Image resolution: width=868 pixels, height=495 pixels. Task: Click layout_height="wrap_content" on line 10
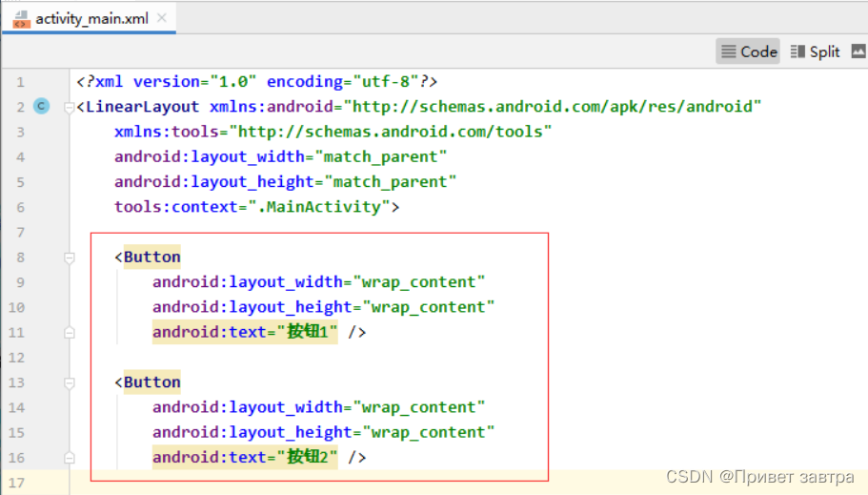[x=324, y=307]
